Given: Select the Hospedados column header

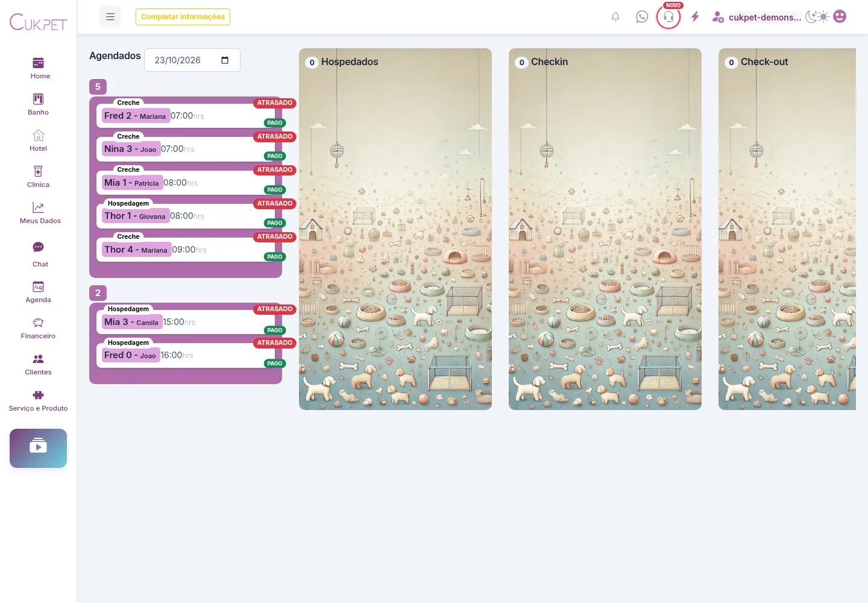Looking at the screenshot, I should [350, 62].
